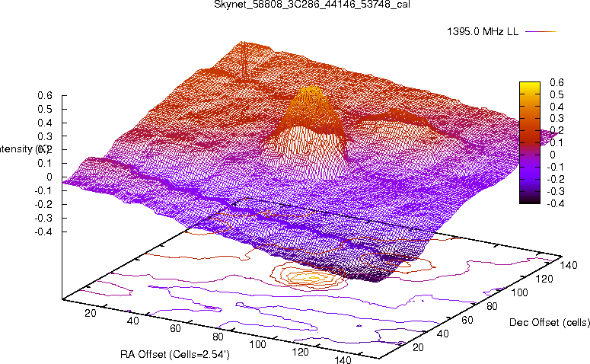Image resolution: width=590 pixels, height=364 pixels.
Task: Select the Dec Offset (cells) axis label
Action: coord(550,322)
